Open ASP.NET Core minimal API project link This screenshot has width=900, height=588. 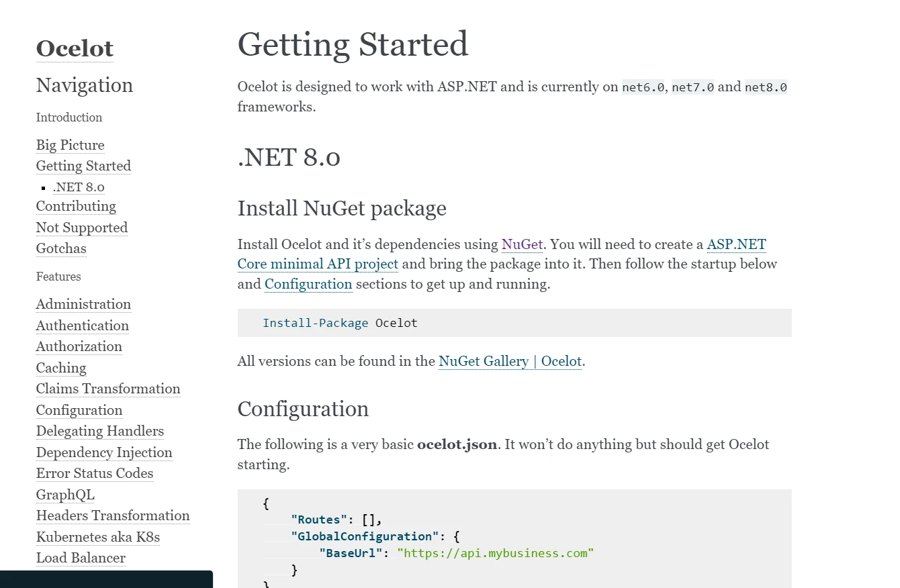318,264
